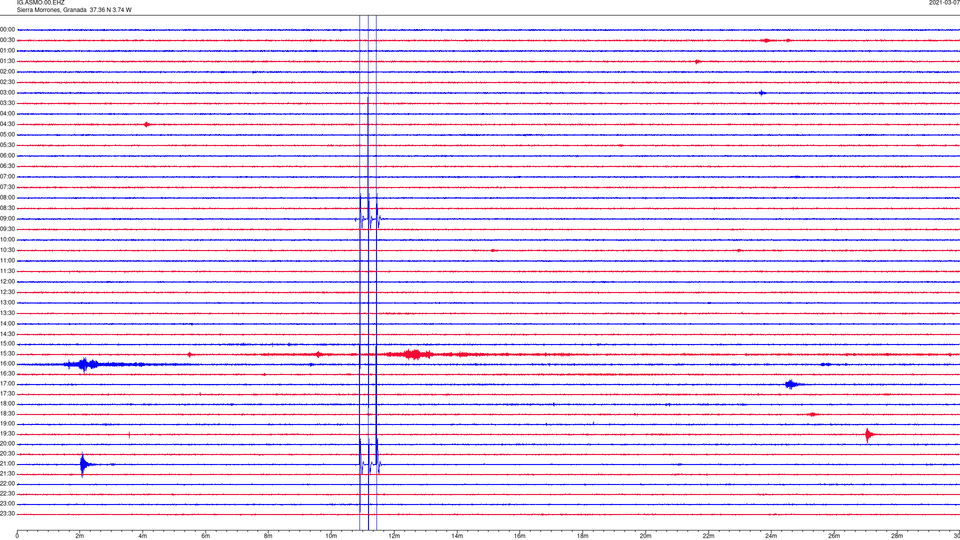Click the large red event on 15:30 trace
The height and width of the screenshot is (540, 960).
(414, 354)
